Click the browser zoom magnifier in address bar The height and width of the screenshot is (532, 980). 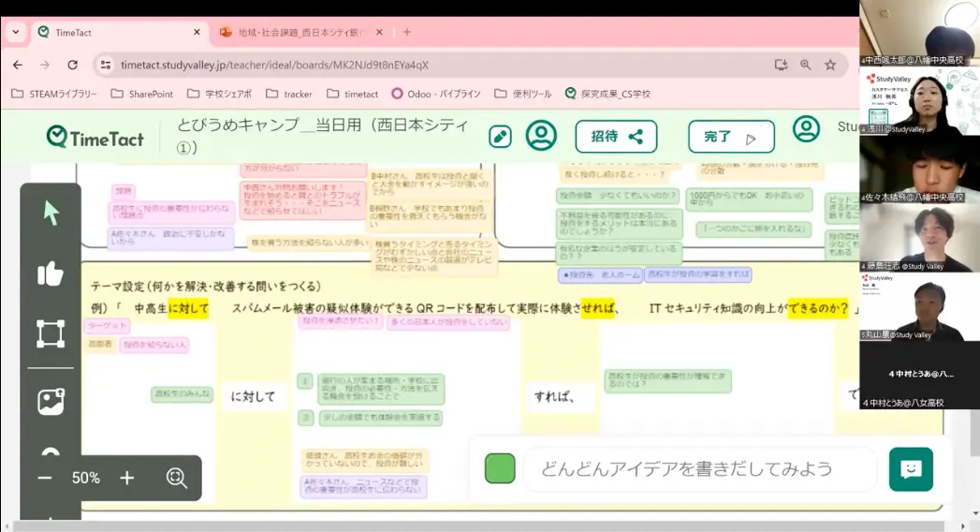coord(805,65)
